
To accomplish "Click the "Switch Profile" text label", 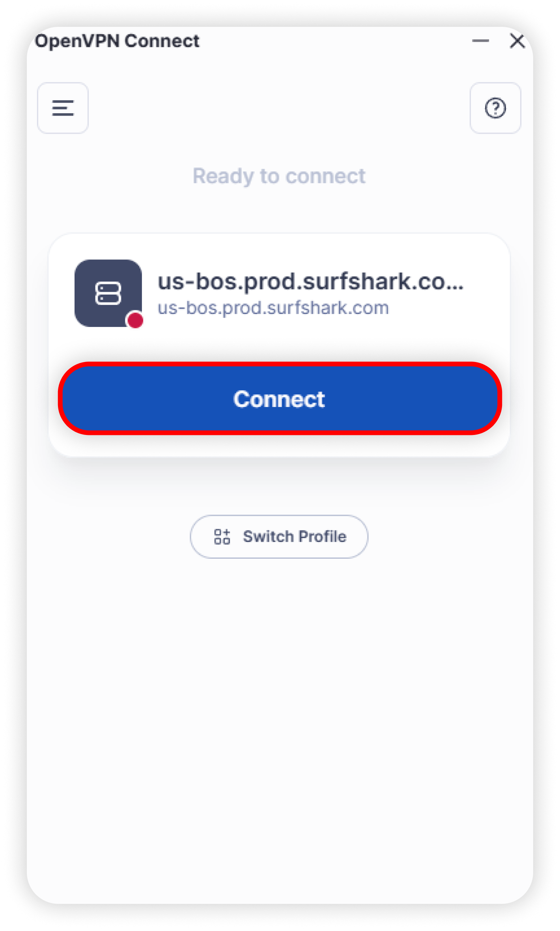I will pos(295,537).
